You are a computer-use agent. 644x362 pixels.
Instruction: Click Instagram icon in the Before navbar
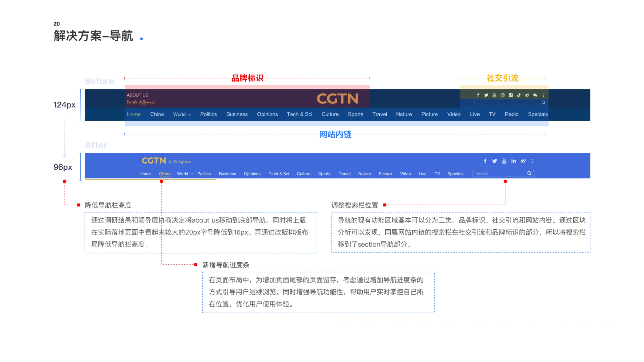[502, 95]
